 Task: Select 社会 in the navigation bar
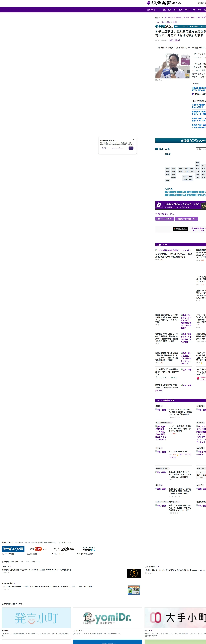pos(170,10)
